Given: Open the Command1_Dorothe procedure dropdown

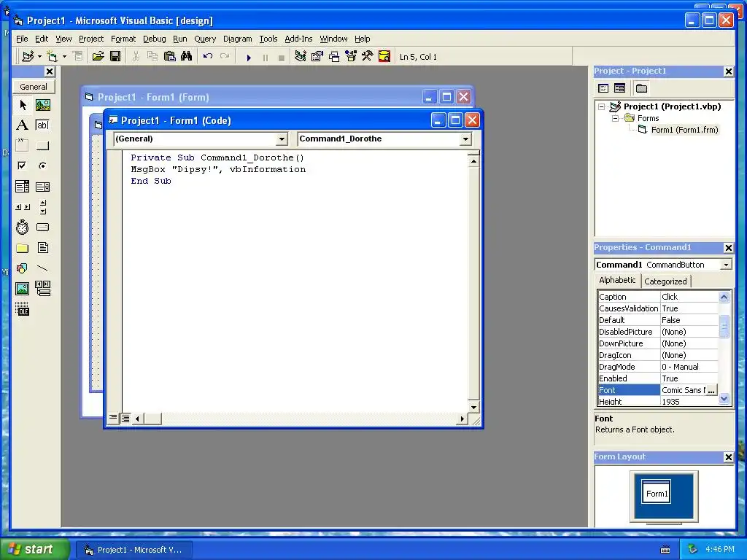Looking at the screenshot, I should click(x=465, y=139).
